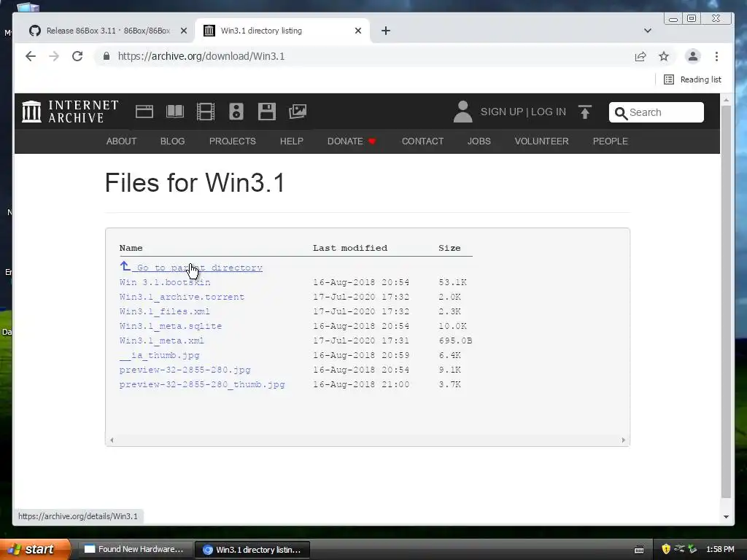Open the VOLUNTEER menu item

click(x=542, y=141)
